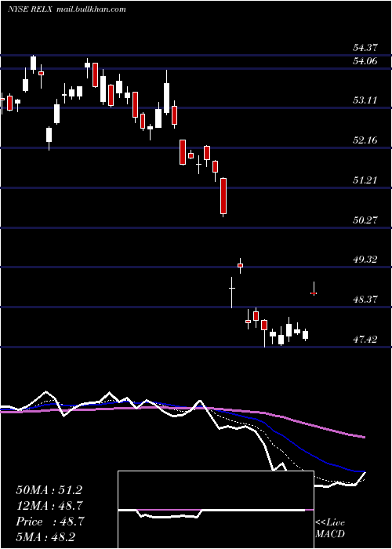Click the 53.11 price level label
392x549 pixels.
(x=365, y=100)
